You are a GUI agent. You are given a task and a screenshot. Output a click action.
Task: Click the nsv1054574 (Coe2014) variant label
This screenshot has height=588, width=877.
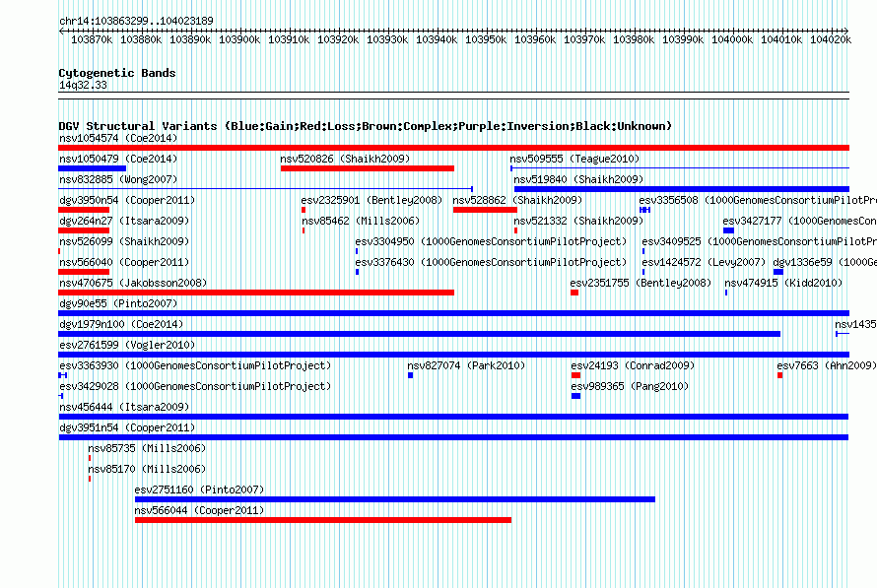118,138
